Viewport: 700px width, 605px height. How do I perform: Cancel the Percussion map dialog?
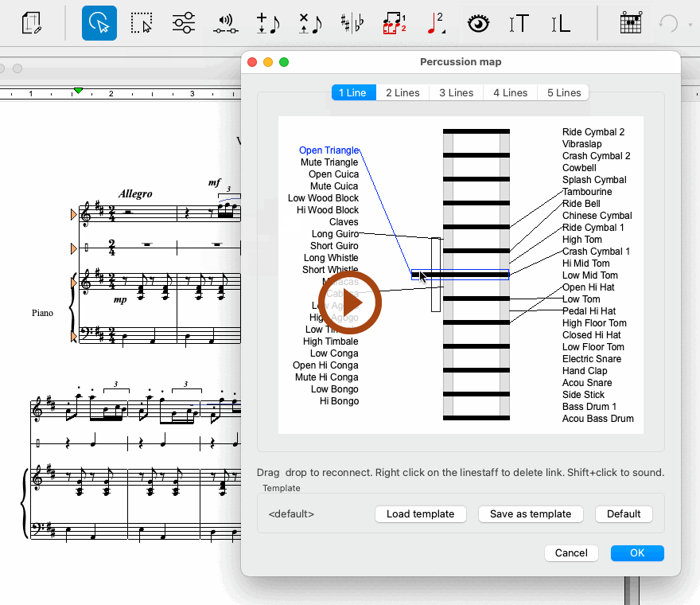coord(571,553)
